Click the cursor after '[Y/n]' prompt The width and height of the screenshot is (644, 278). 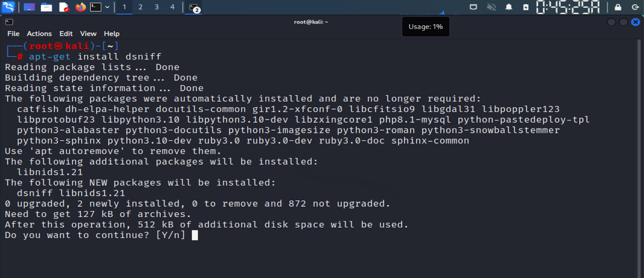pyautogui.click(x=195, y=235)
